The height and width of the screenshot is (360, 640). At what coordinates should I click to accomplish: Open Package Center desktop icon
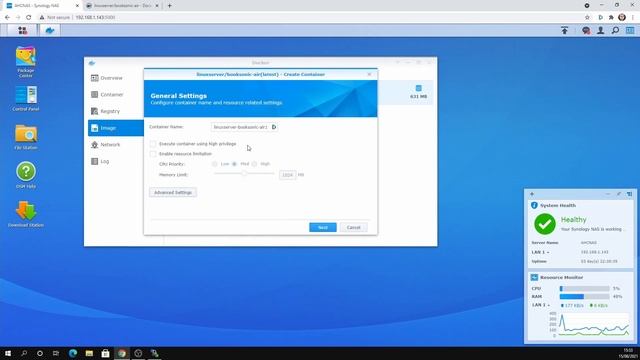click(26, 62)
